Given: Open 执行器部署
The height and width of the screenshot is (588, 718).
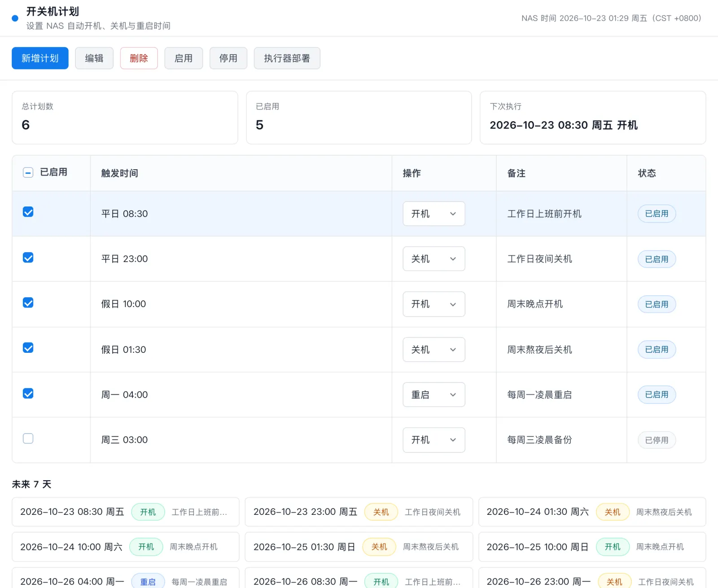Looking at the screenshot, I should tap(287, 58).
